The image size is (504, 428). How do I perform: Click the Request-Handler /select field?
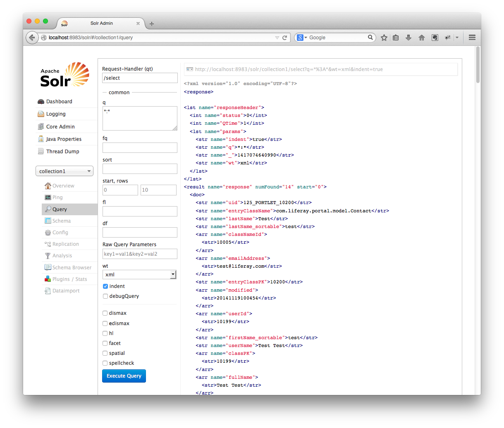tap(140, 78)
